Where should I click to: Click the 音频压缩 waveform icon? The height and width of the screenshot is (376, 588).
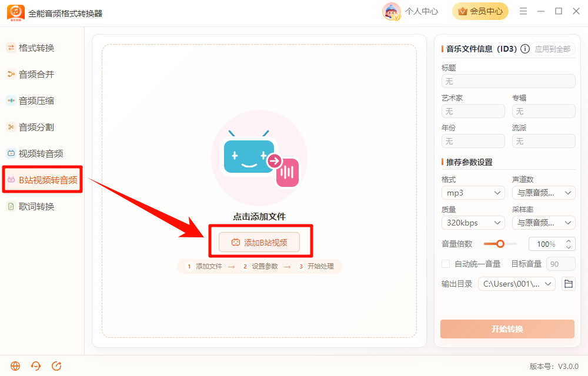[11, 100]
